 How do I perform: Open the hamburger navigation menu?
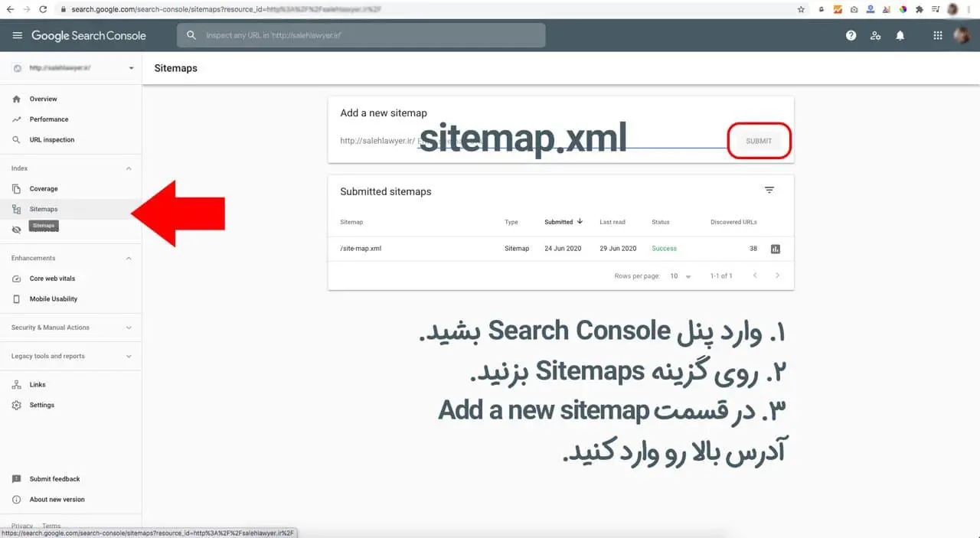coord(18,35)
